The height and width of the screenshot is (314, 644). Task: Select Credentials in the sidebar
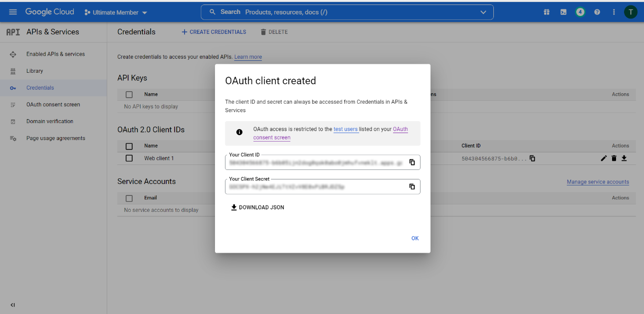pos(40,88)
